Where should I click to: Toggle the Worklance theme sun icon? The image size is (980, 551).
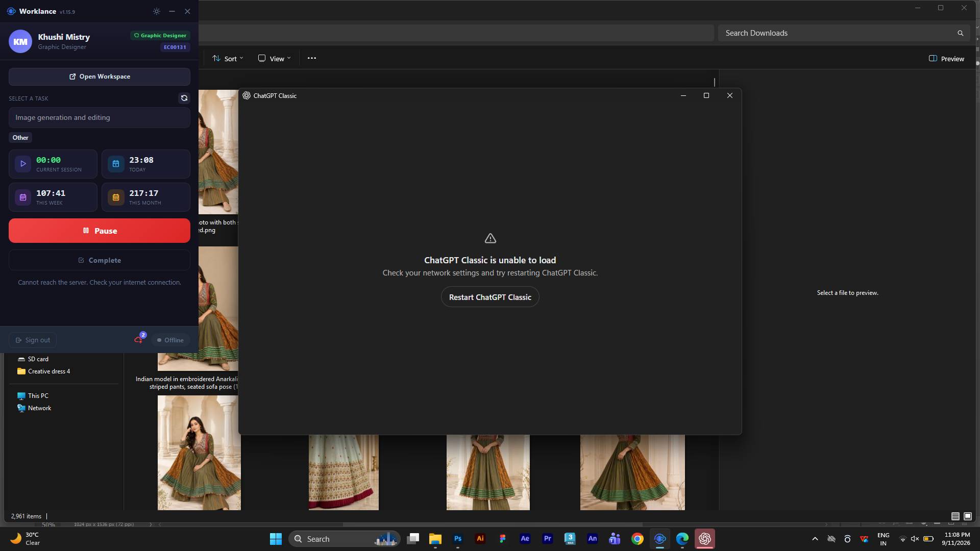click(x=157, y=11)
